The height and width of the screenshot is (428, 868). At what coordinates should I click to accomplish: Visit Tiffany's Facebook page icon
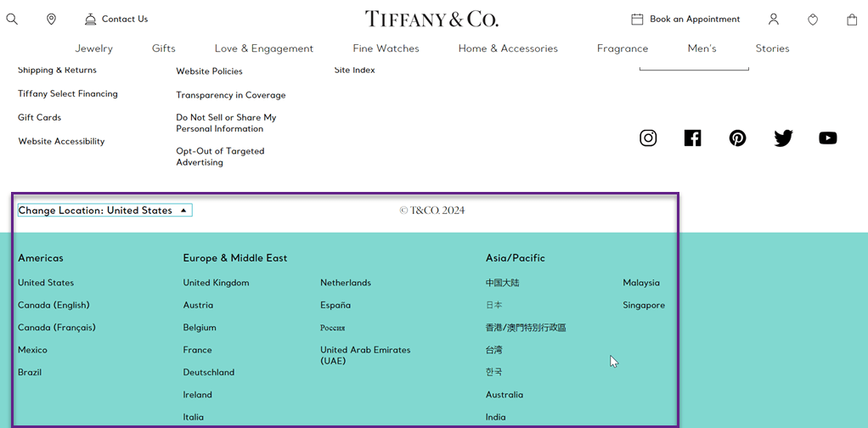pyautogui.click(x=692, y=138)
